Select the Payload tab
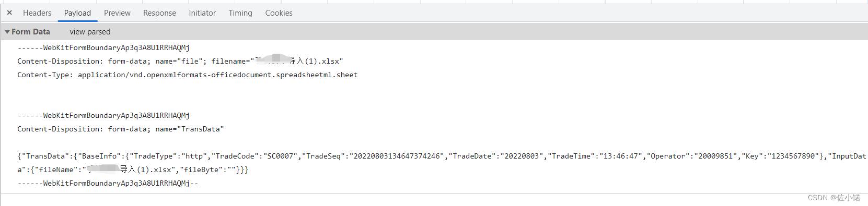The width and height of the screenshot is (868, 206). point(77,13)
